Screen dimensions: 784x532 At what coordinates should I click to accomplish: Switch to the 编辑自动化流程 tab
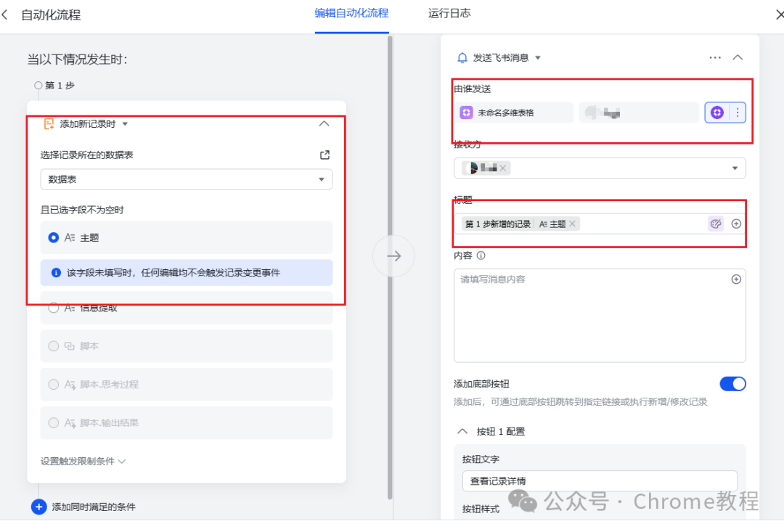(x=351, y=13)
